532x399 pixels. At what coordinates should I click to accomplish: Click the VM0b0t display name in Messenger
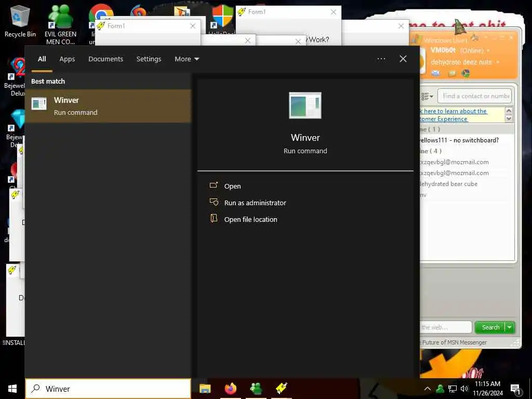coord(443,50)
